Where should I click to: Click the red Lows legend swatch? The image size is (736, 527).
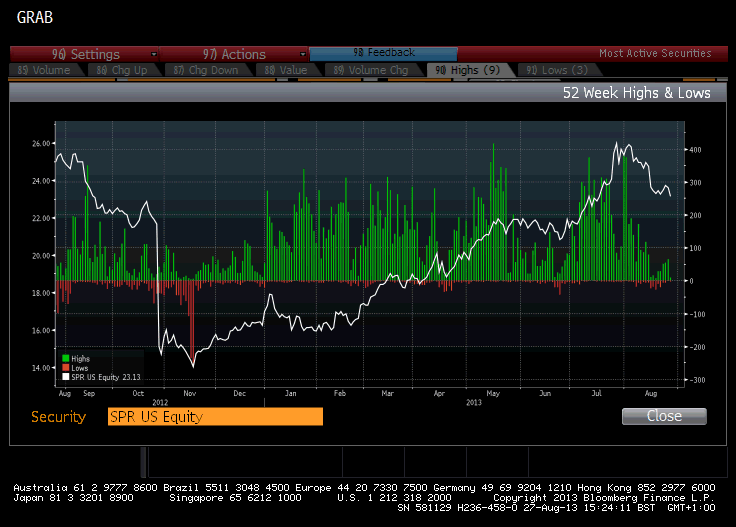(x=66, y=367)
